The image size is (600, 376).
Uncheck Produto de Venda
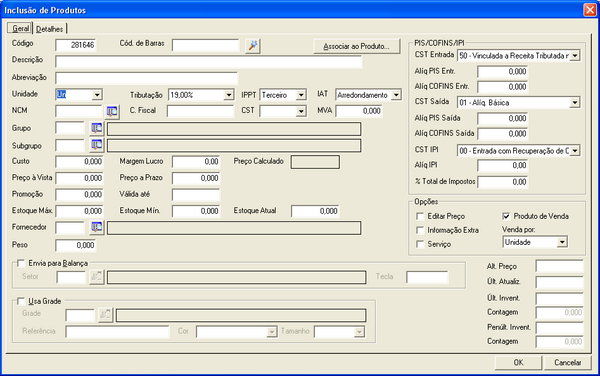tap(506, 216)
